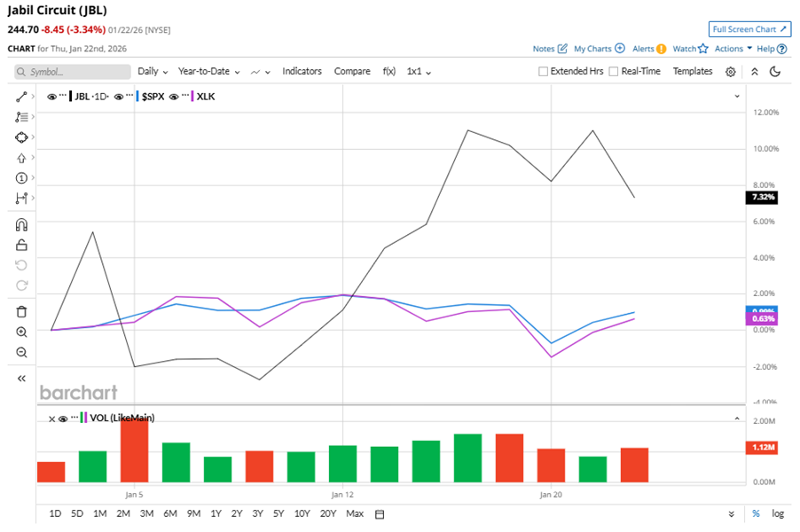Open the Notes link

coord(550,49)
